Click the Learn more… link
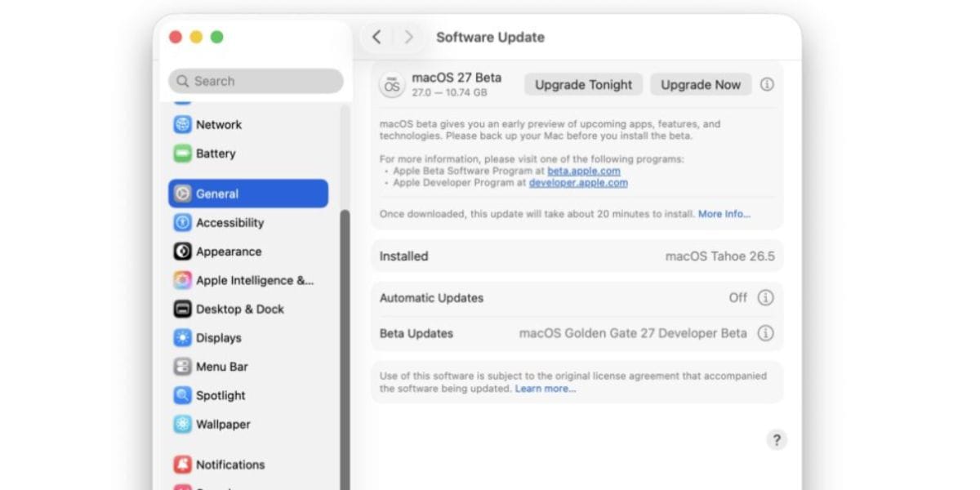The height and width of the screenshot is (490, 980). (x=546, y=389)
